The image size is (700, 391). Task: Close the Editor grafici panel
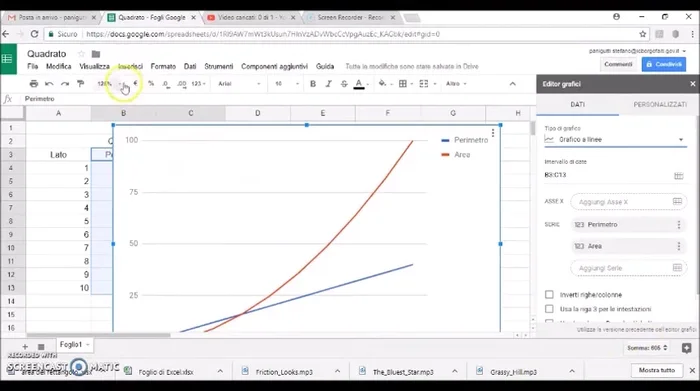point(692,83)
